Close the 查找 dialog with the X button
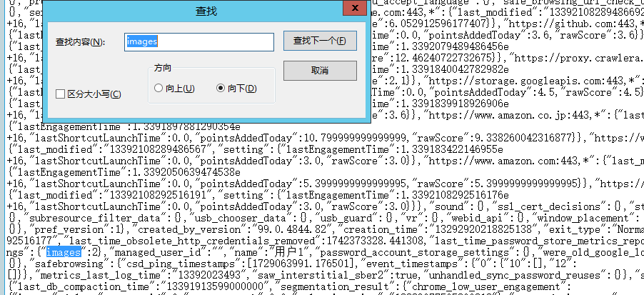 [x=354, y=7]
